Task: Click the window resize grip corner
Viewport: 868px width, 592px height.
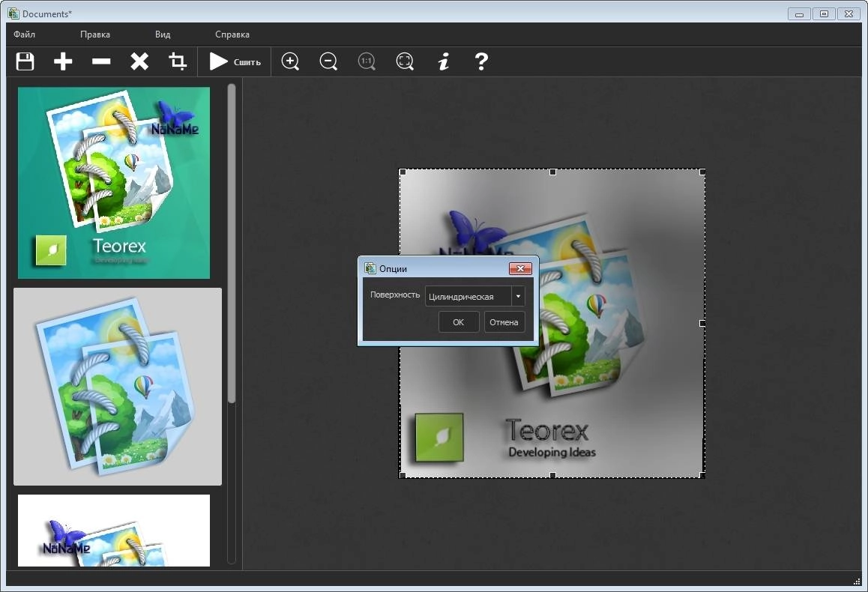Action: coord(857,581)
